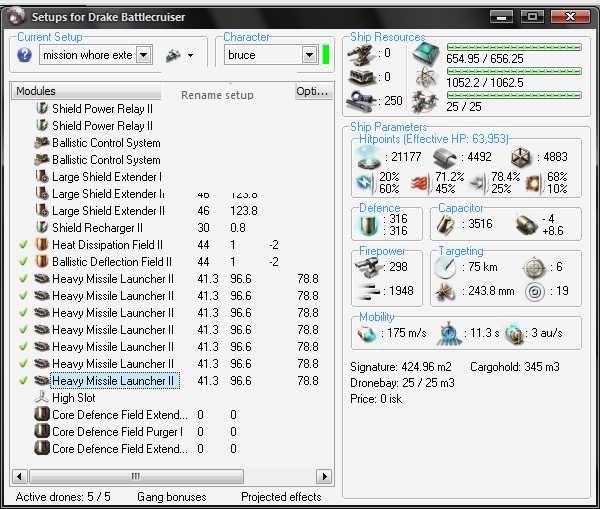Click the warp speed icon
600x509 pixels.
(x=514, y=334)
